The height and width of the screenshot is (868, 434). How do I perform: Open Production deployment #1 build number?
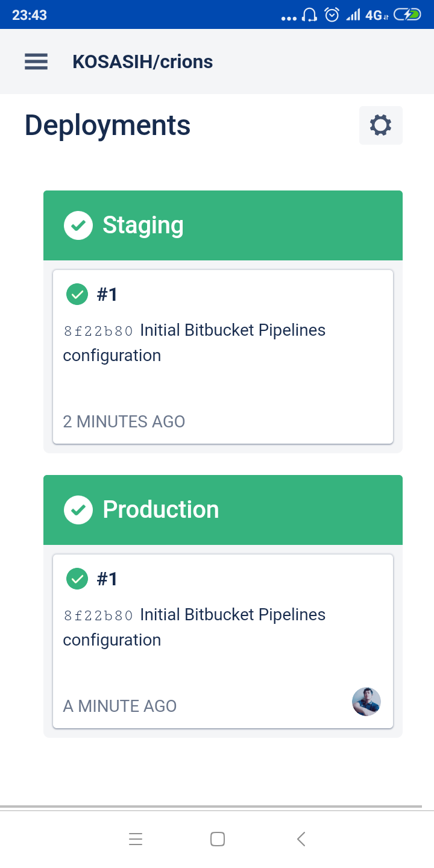pos(107,579)
